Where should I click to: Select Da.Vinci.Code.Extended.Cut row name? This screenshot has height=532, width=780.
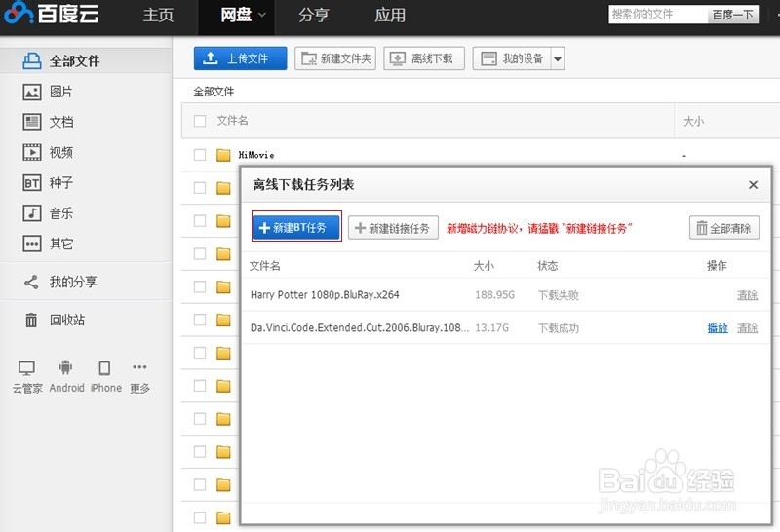[359, 328]
